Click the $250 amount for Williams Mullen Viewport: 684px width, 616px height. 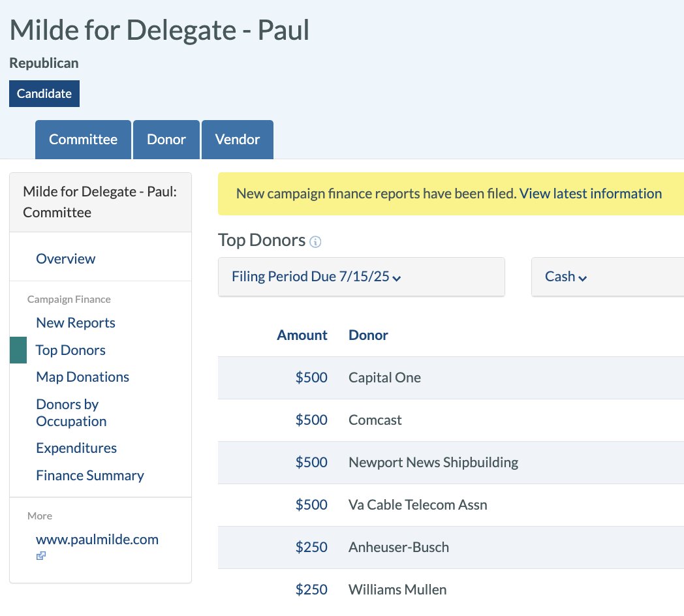point(311,590)
